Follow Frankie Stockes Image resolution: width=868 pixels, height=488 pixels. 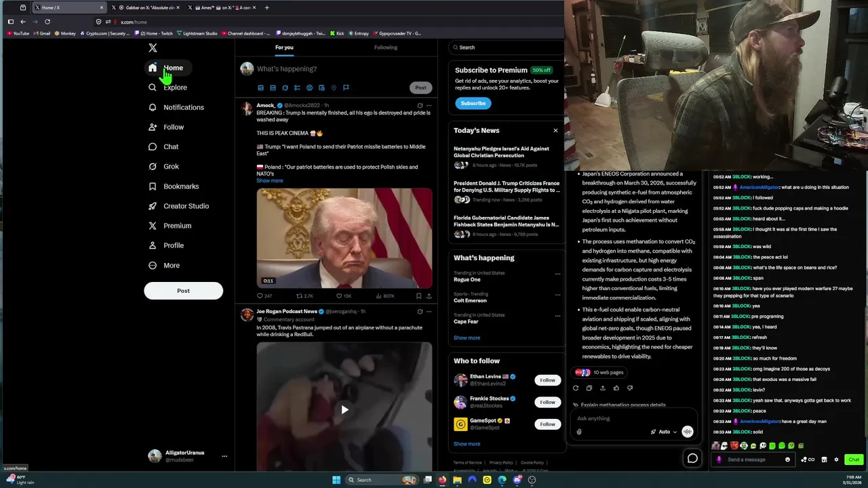(547, 402)
